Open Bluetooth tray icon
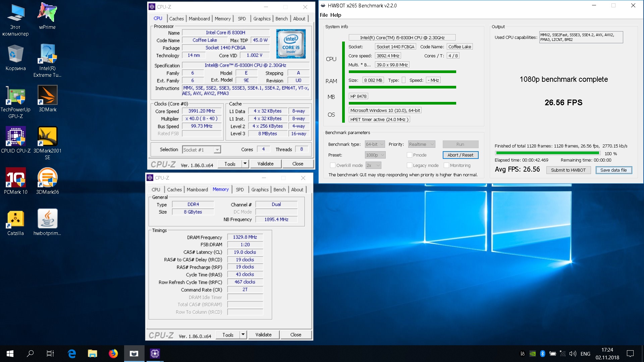 542,354
